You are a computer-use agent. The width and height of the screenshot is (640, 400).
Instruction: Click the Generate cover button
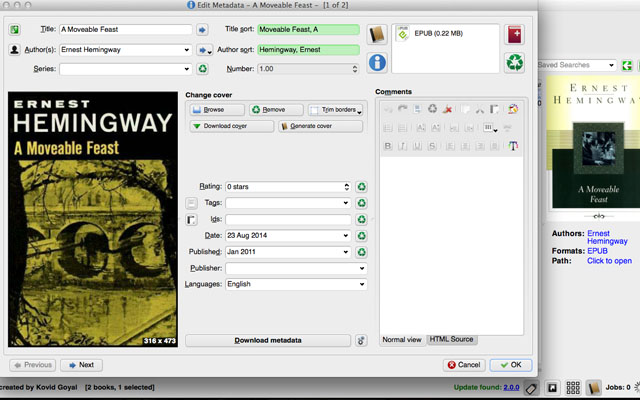point(320,126)
